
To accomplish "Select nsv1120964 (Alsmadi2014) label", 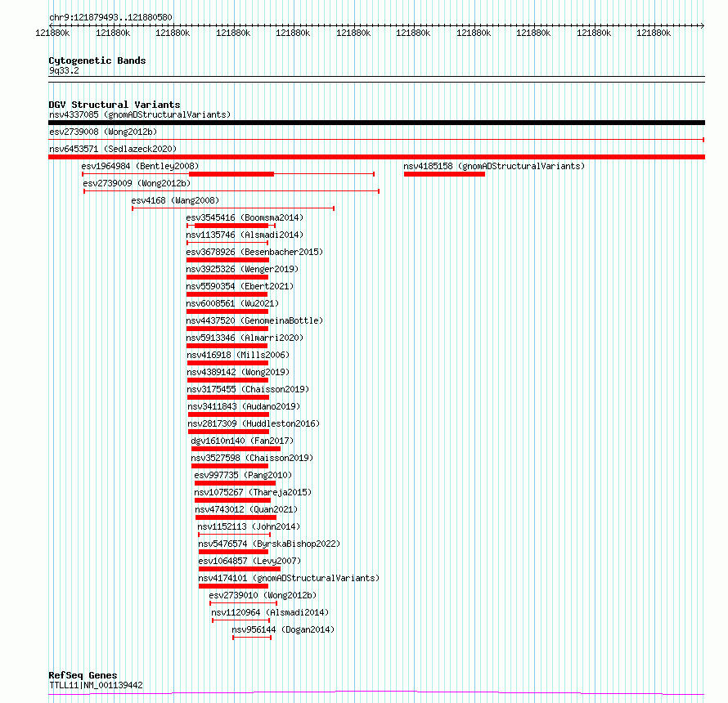I will click(270, 612).
